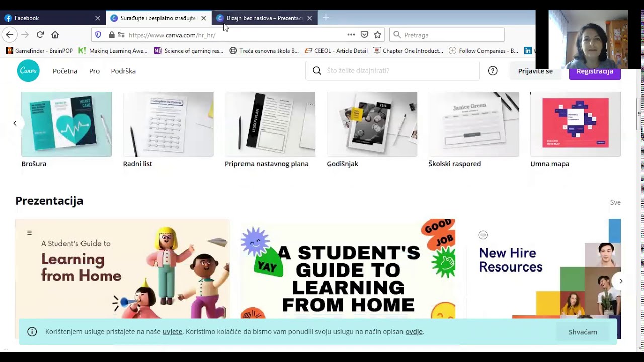Click the Registracija button
This screenshot has width=644, height=362.
click(x=595, y=71)
